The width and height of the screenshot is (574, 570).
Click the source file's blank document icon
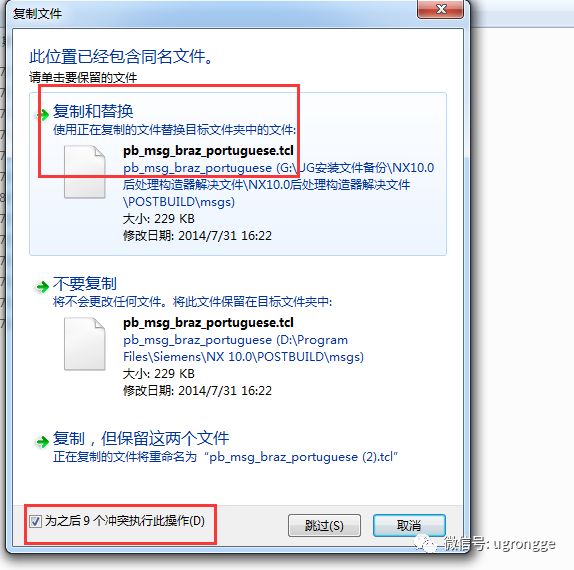click(85, 172)
